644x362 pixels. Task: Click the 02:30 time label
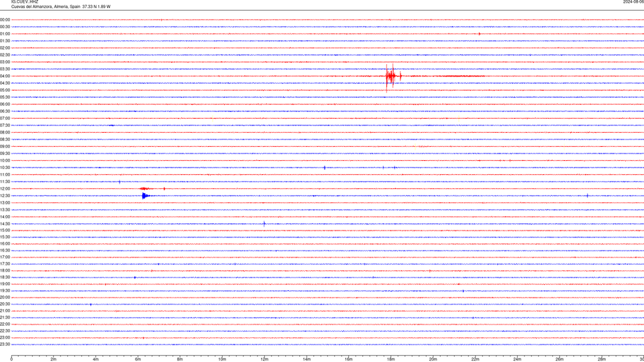(5, 55)
